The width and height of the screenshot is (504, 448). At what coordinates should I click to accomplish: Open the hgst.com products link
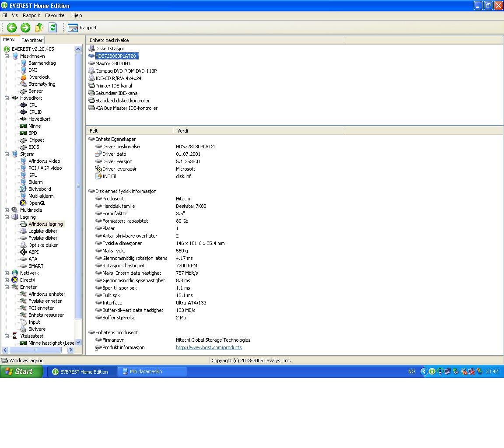(209, 347)
